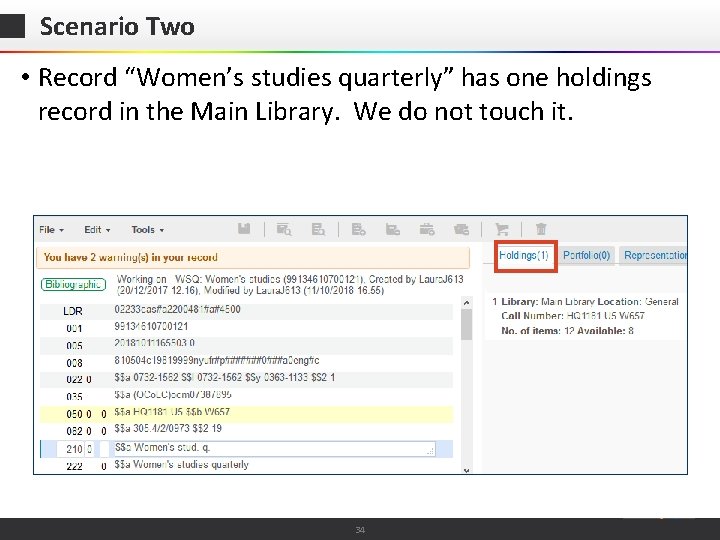
Task: Open the Tools dropdown menu
Action: tap(147, 230)
